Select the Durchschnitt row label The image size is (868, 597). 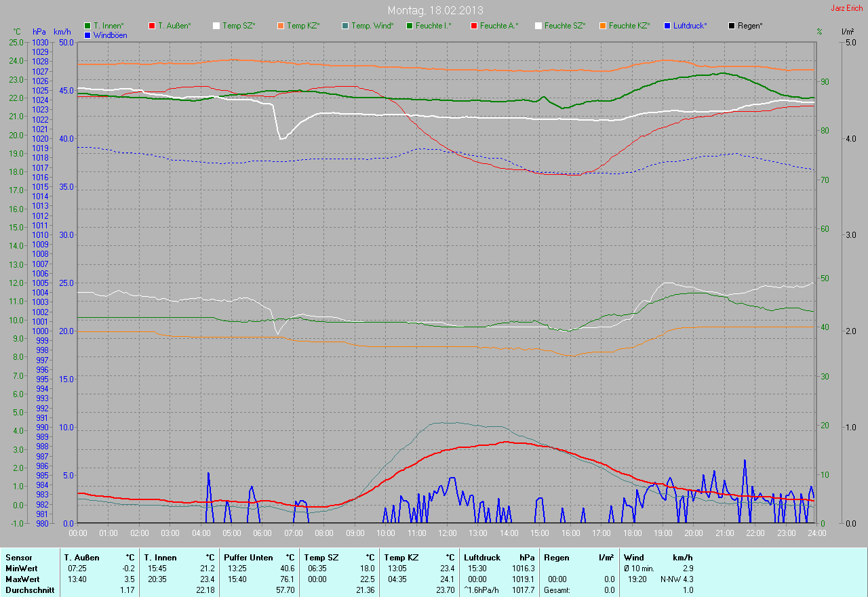(28, 590)
